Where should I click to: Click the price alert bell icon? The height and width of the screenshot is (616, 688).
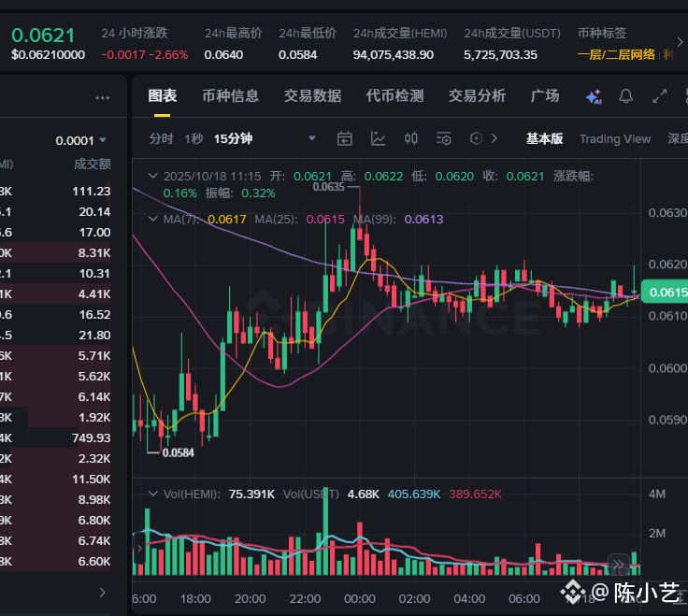click(625, 95)
